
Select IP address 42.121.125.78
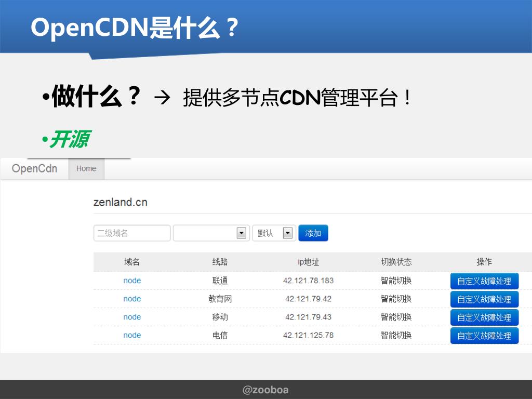[309, 335]
